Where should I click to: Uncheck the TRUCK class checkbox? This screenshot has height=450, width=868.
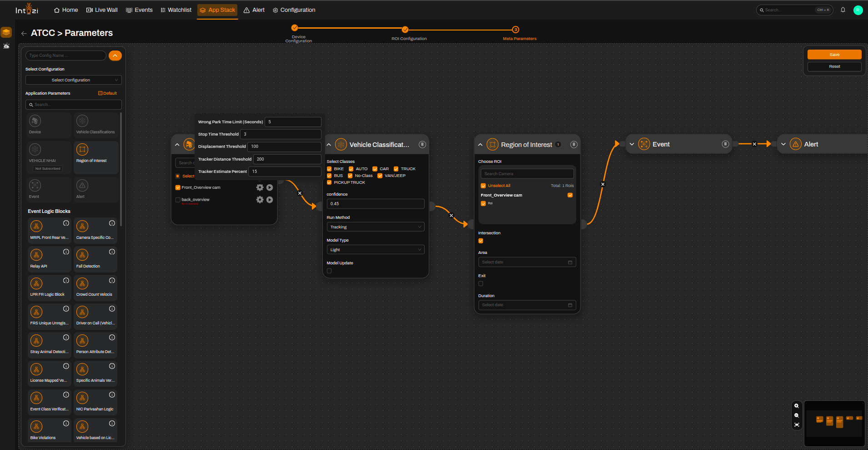(x=396, y=169)
